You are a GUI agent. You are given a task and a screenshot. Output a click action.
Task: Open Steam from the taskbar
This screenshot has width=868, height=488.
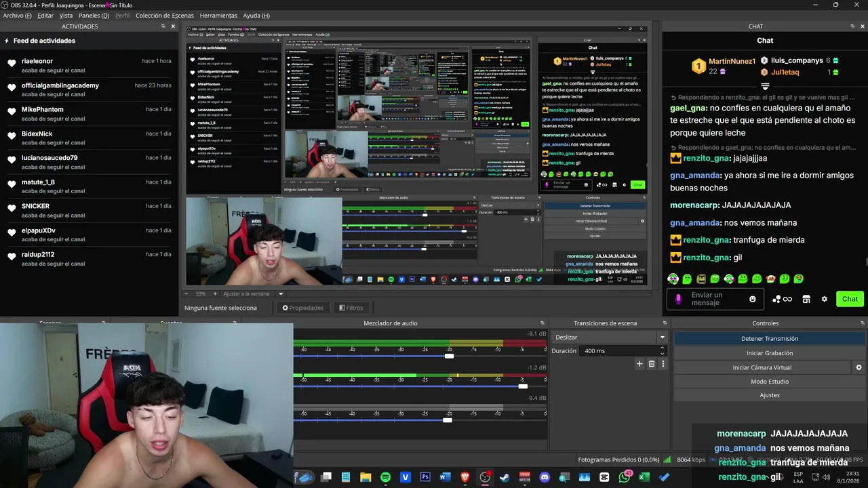505,477
